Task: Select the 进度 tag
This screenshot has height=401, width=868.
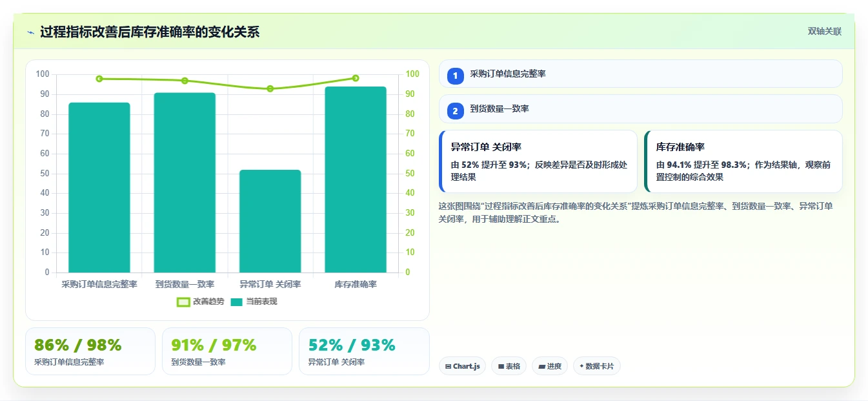Action: [550, 366]
